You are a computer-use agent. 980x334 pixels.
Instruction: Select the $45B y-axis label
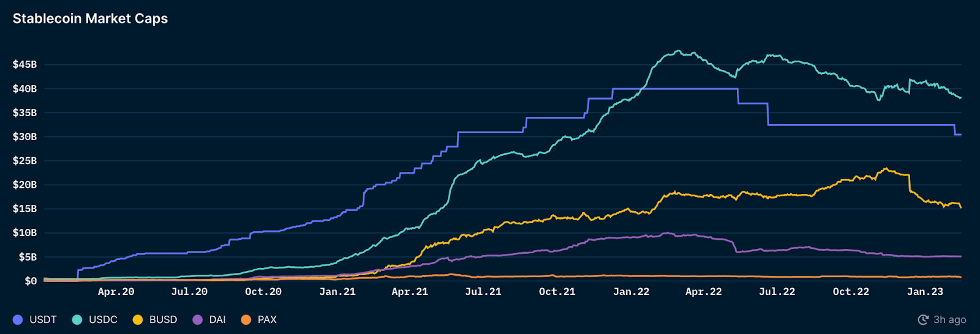(x=24, y=65)
